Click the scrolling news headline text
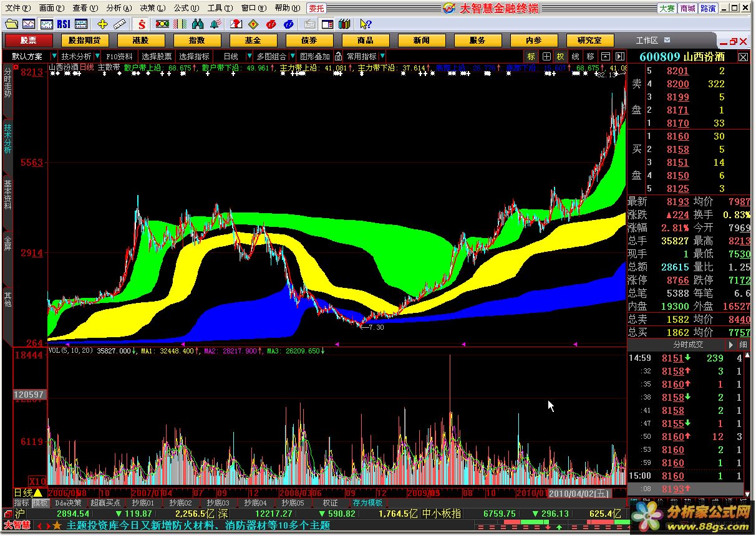The width and height of the screenshot is (756, 536). [x=198, y=525]
